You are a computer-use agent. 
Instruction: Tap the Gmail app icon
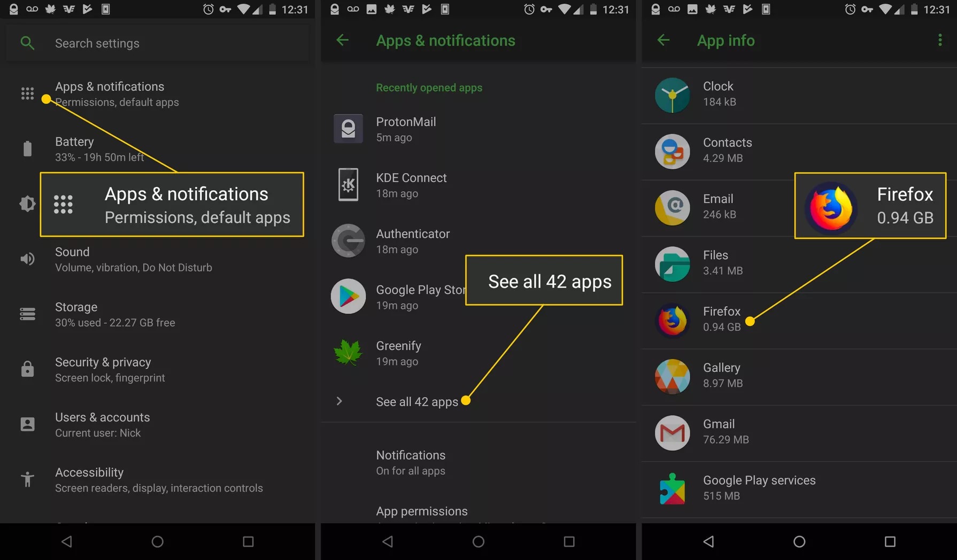(x=672, y=433)
